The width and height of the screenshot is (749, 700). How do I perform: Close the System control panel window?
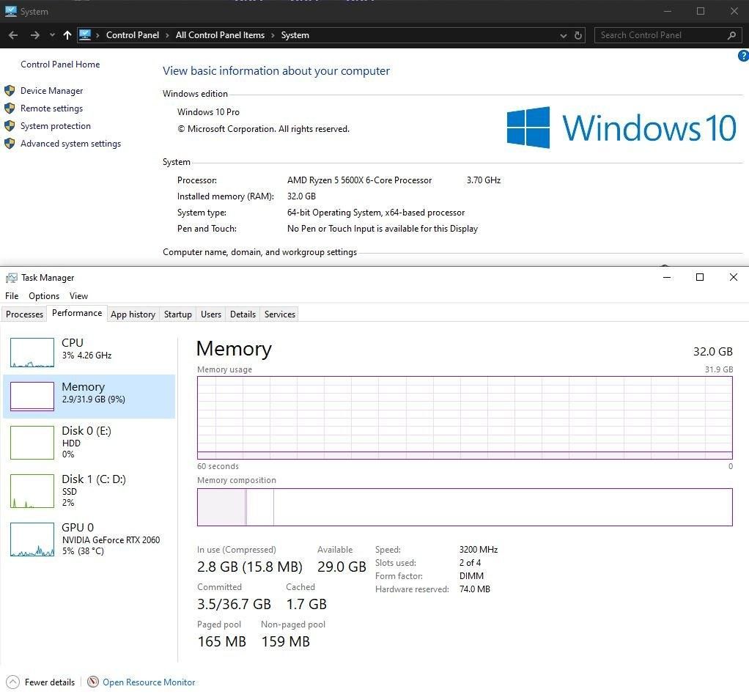click(x=734, y=11)
